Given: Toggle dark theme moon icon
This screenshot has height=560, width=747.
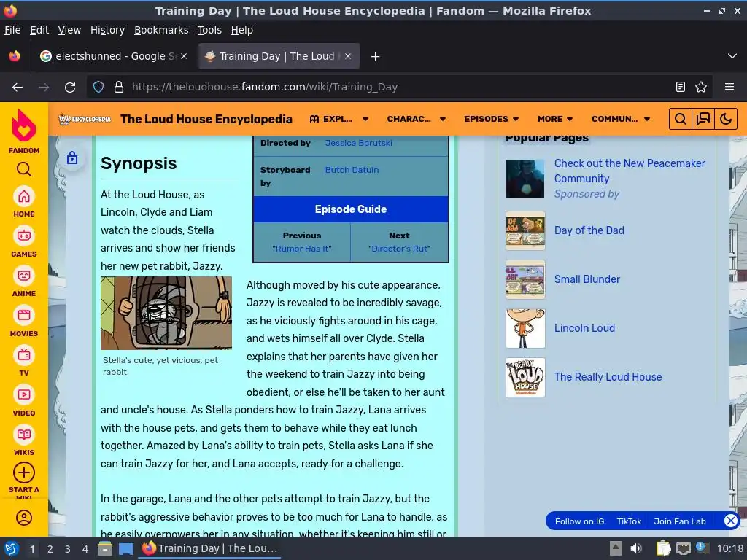Looking at the screenshot, I should pos(726,119).
